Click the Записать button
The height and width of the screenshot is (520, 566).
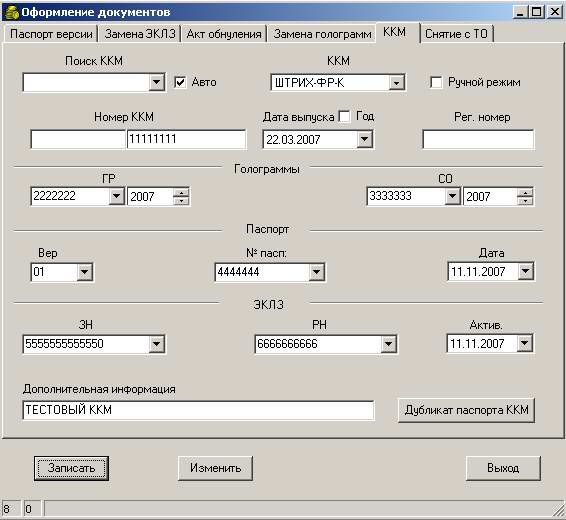pyautogui.click(x=71, y=468)
